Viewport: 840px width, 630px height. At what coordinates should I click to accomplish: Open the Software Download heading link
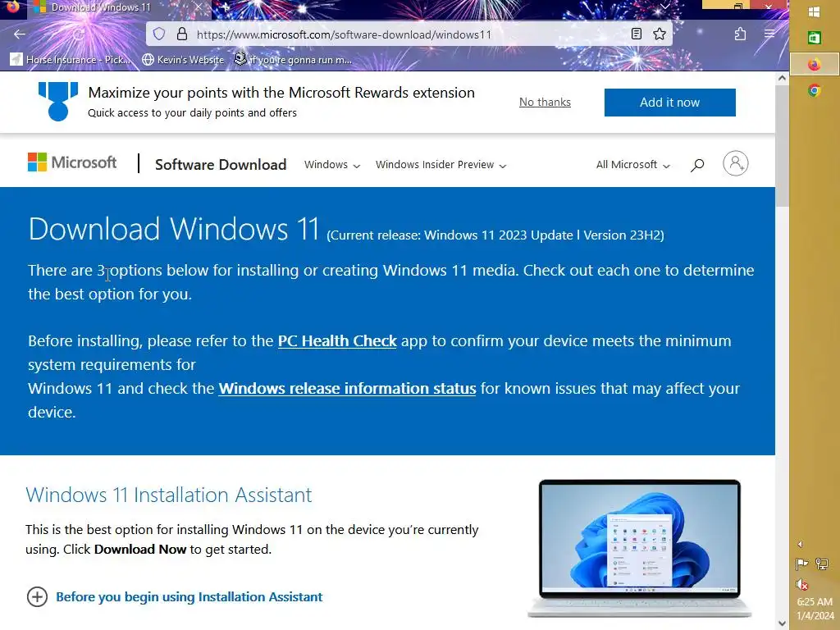point(221,164)
